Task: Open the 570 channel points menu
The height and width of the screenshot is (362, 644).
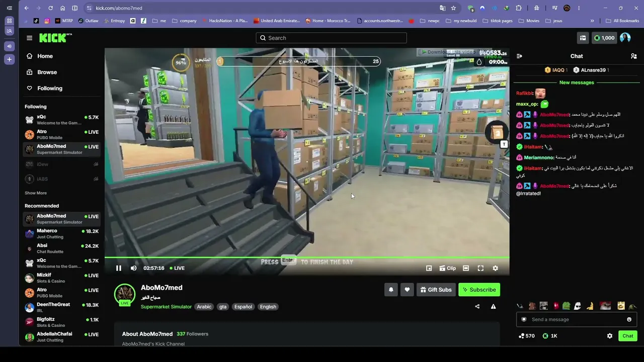Action: pyautogui.click(x=526, y=336)
